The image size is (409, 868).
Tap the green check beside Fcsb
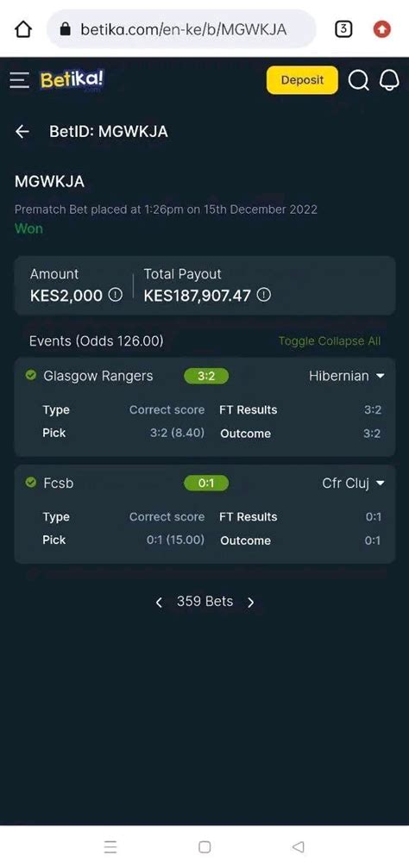tap(31, 483)
